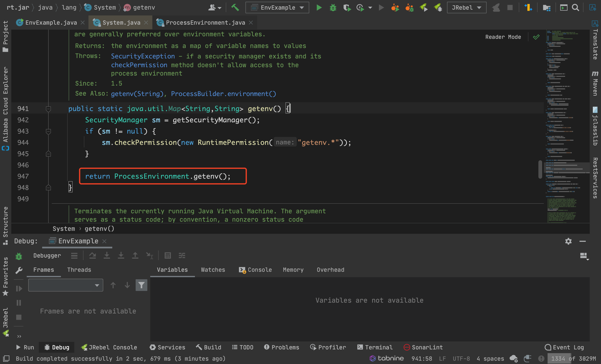
Task: Click the Build project hammer icon
Action: pos(235,8)
